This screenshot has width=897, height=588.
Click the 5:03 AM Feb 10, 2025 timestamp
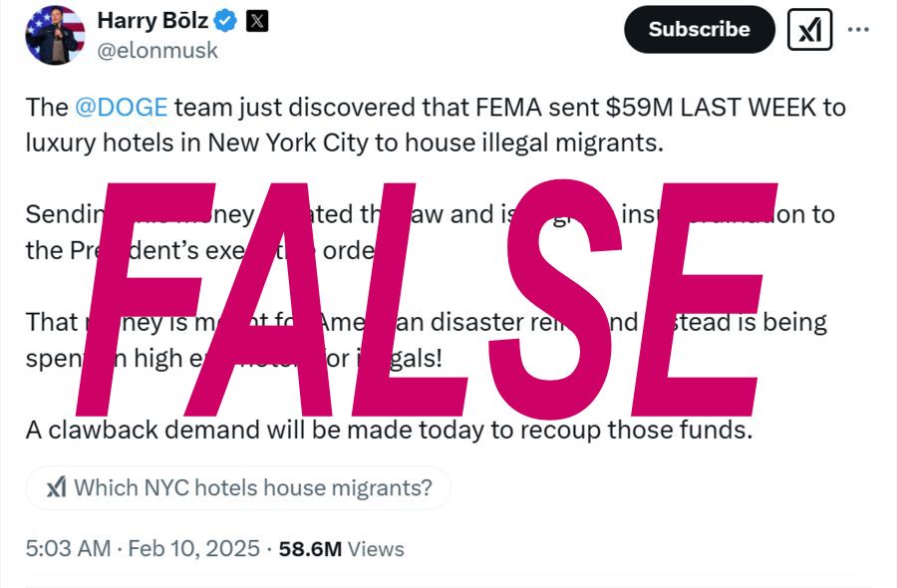143,548
